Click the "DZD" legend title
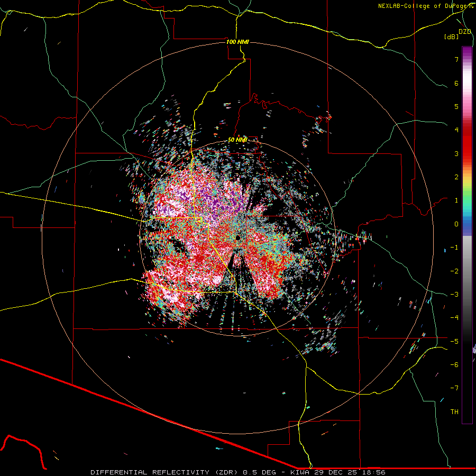476x476 pixels. point(465,32)
